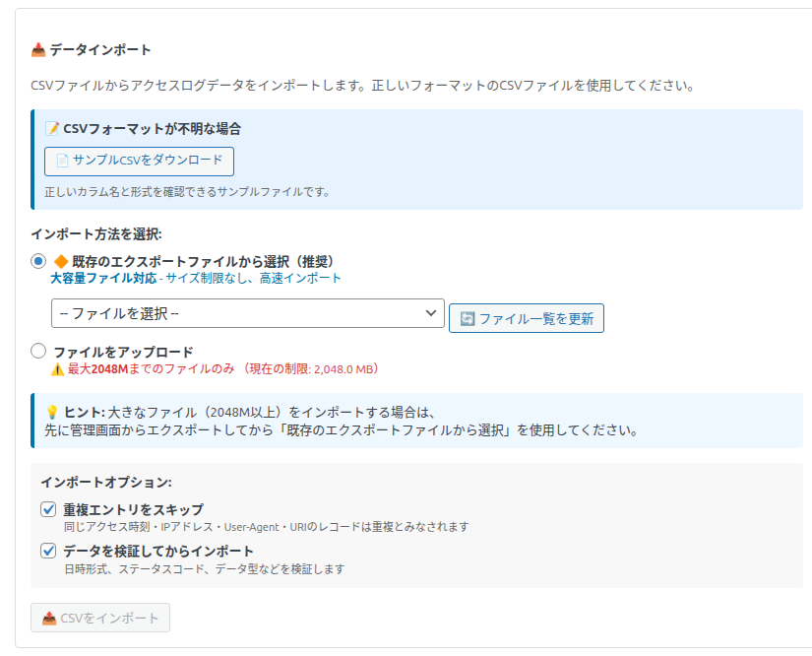The height and width of the screenshot is (656, 812).
Task: Click the memo icon next to CSVフォーマットが不明な場合
Action: (x=52, y=128)
